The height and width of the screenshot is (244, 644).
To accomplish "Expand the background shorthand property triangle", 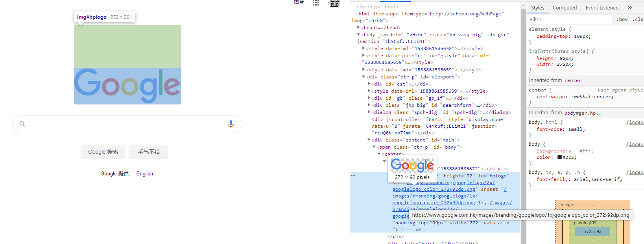I will coord(570,151).
